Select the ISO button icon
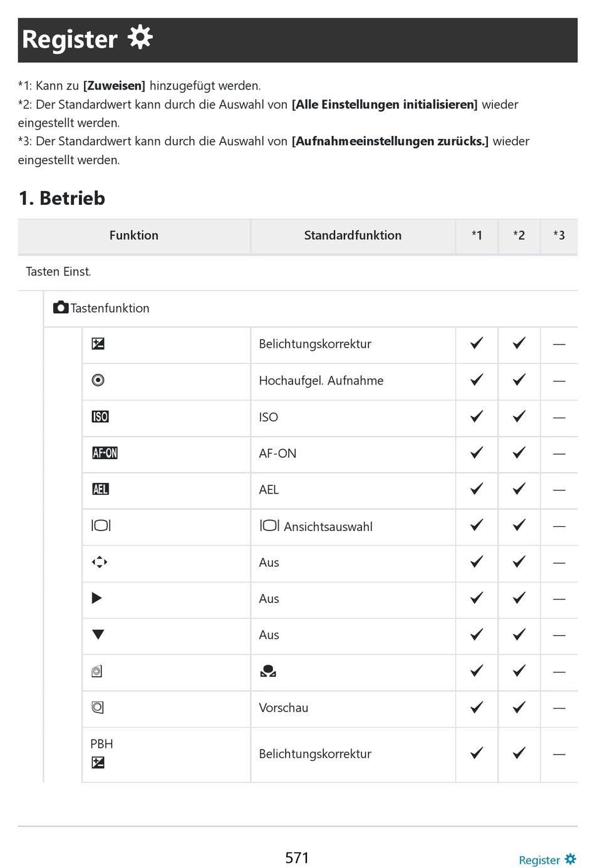Screen dimensions: 595x868 tap(100, 416)
